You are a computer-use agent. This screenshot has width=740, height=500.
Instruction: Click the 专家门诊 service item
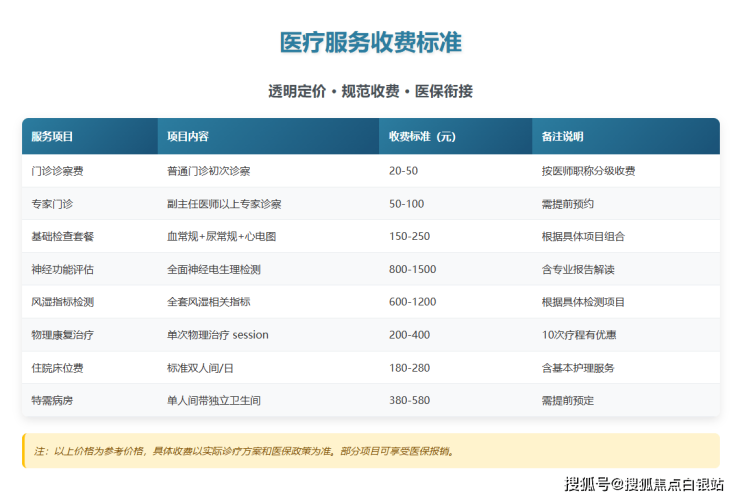click(52, 204)
